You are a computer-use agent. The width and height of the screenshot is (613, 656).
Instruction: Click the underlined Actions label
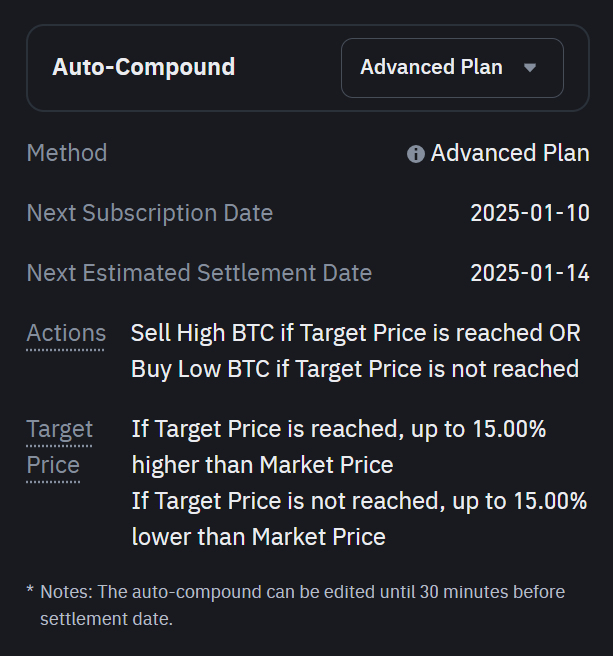[x=66, y=334]
